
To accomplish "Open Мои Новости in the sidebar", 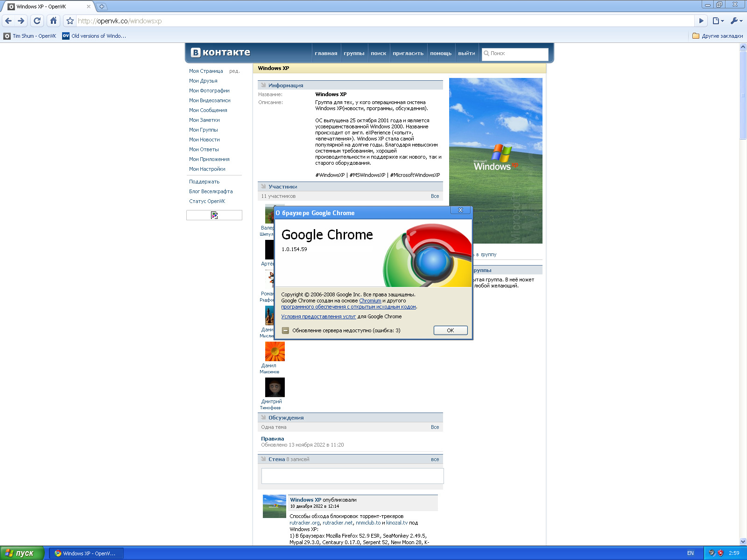I will pos(204,140).
